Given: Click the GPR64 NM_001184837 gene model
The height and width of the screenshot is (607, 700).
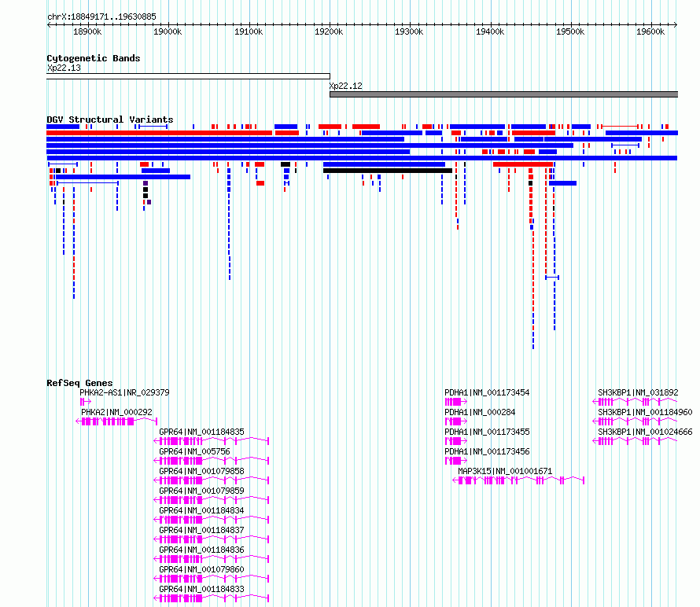Looking at the screenshot, I should [x=211, y=539].
